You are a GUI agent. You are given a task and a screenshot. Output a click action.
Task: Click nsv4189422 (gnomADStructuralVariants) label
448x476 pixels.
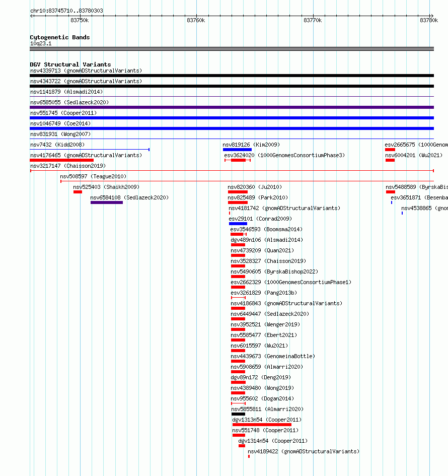[x=304, y=452]
